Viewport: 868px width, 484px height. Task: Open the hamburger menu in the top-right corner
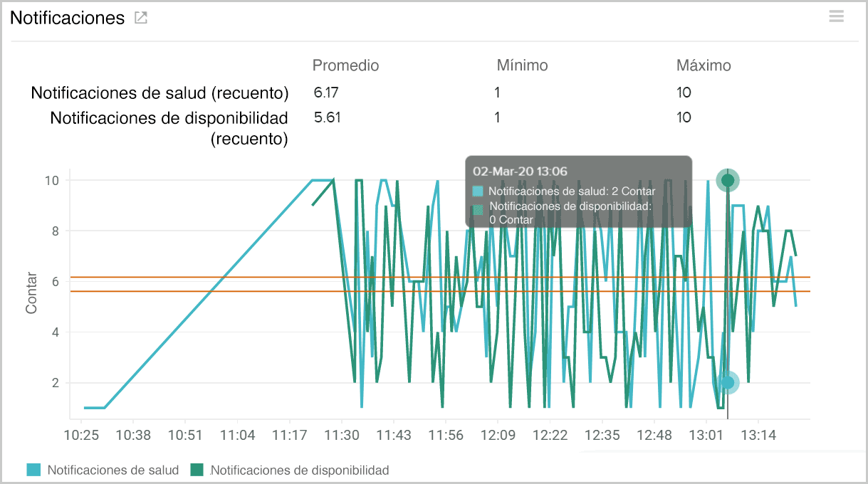(836, 16)
